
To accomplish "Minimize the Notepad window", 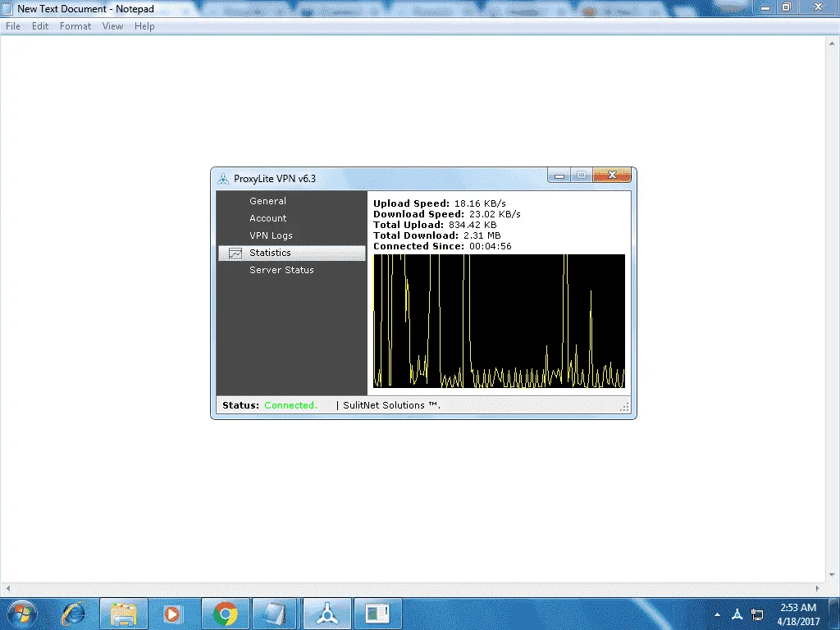I will click(x=765, y=7).
